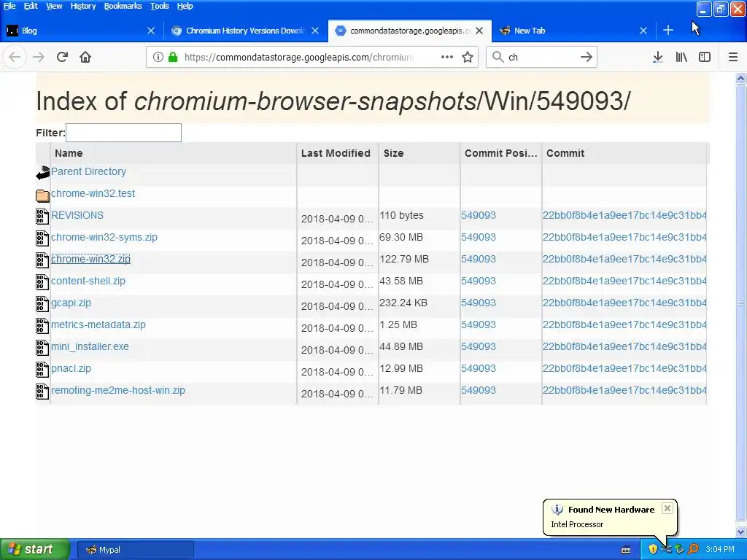Close the commondatastorage tab
The image size is (747, 560).
[x=479, y=31]
